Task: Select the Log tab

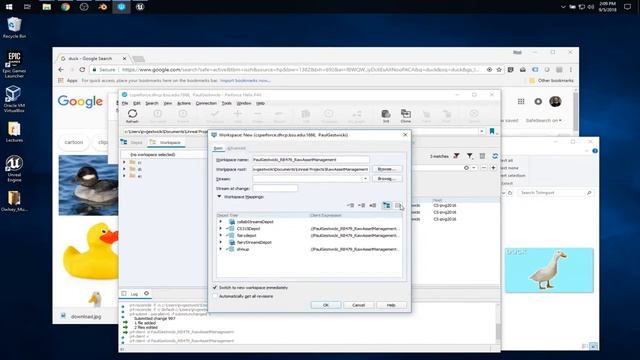Action: [134, 294]
